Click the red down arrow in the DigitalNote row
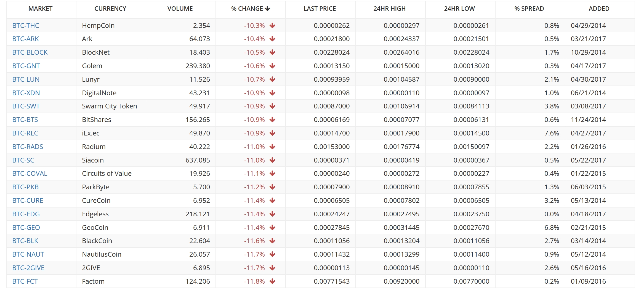Viewport: 644px width, 290px height. (272, 93)
